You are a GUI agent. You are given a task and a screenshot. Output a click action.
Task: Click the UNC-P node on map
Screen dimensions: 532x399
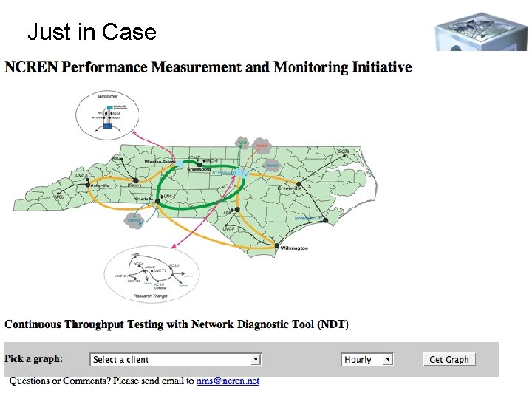pyautogui.click(x=225, y=225)
